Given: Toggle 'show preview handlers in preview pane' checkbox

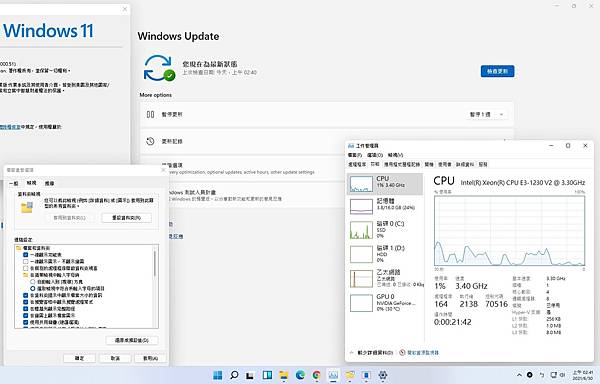Looking at the screenshot, I should click(26, 302).
